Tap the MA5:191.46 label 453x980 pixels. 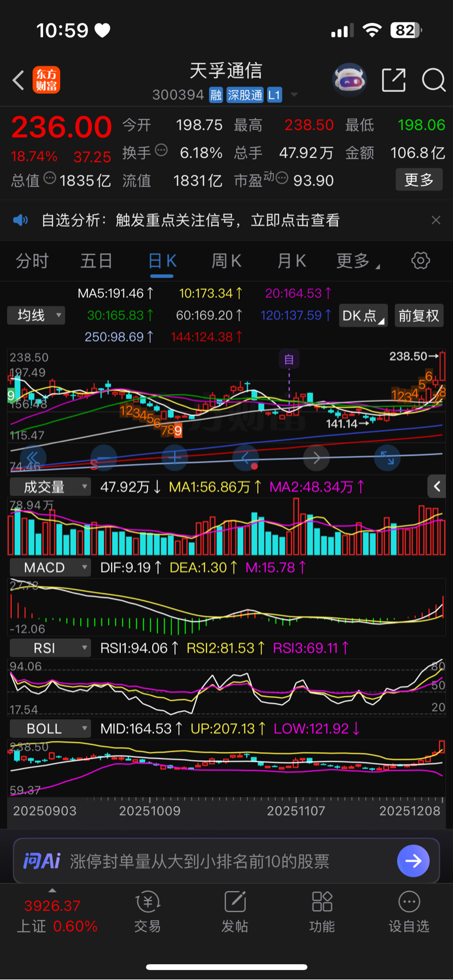(116, 293)
